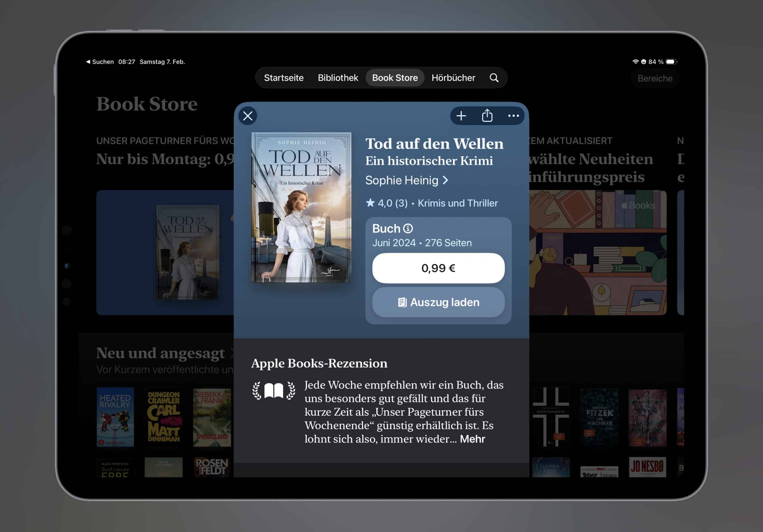
Task: Click the search magnifier icon
Action: [494, 78]
